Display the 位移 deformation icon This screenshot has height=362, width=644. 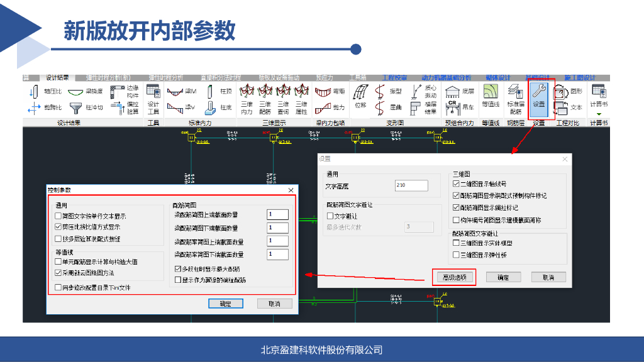[x=360, y=92]
